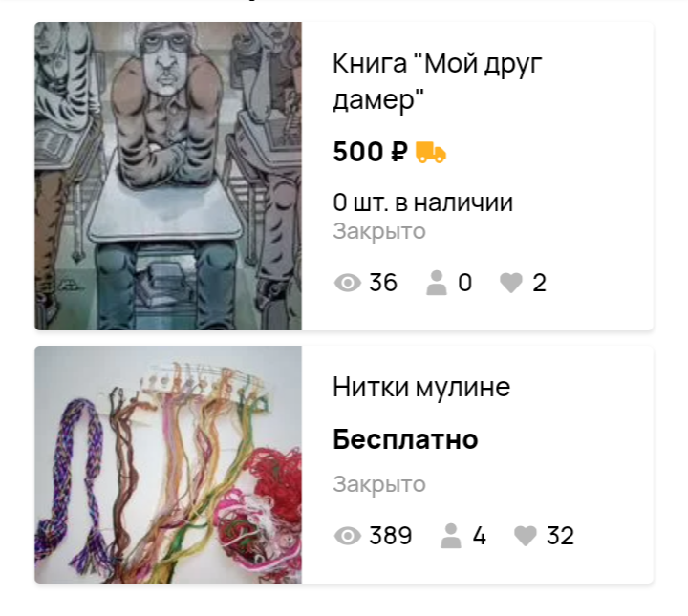Open the embroidery floss threads photo
This screenshot has height=616, width=688.
tap(168, 464)
